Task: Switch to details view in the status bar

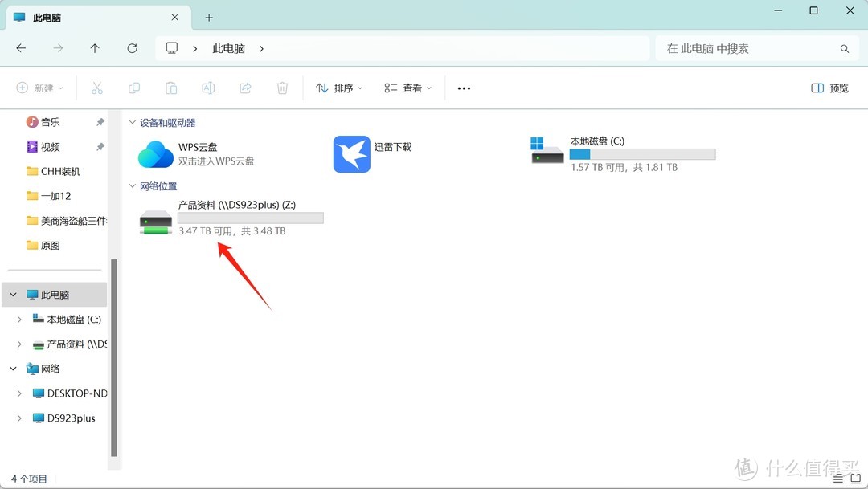Action: 837,478
